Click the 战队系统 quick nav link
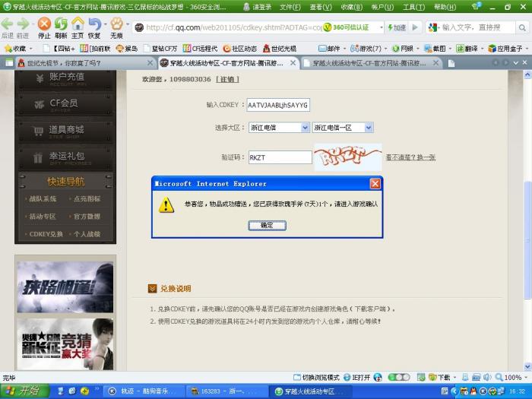The width and height of the screenshot is (532, 399). pos(43,199)
